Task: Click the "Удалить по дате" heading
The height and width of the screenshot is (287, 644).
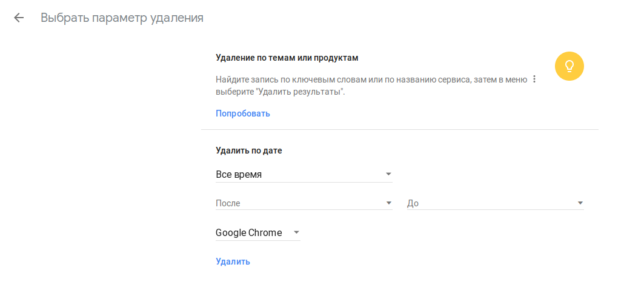Action: click(x=249, y=150)
